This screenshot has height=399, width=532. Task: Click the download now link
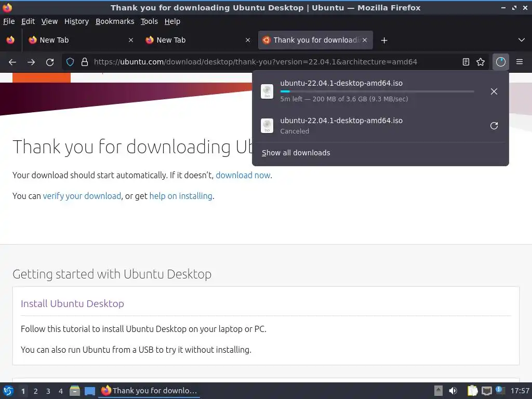[x=243, y=175]
